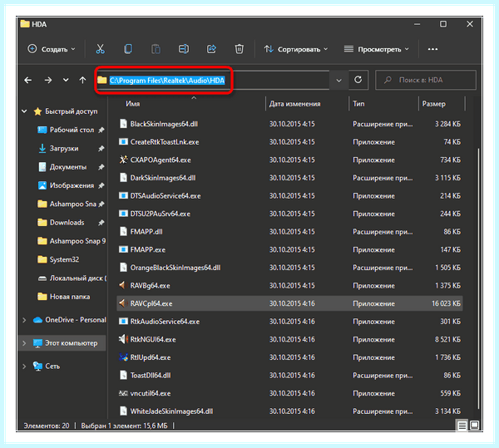Open the System32 folder in sidebar
This screenshot has height=448, width=499.
pos(64,259)
